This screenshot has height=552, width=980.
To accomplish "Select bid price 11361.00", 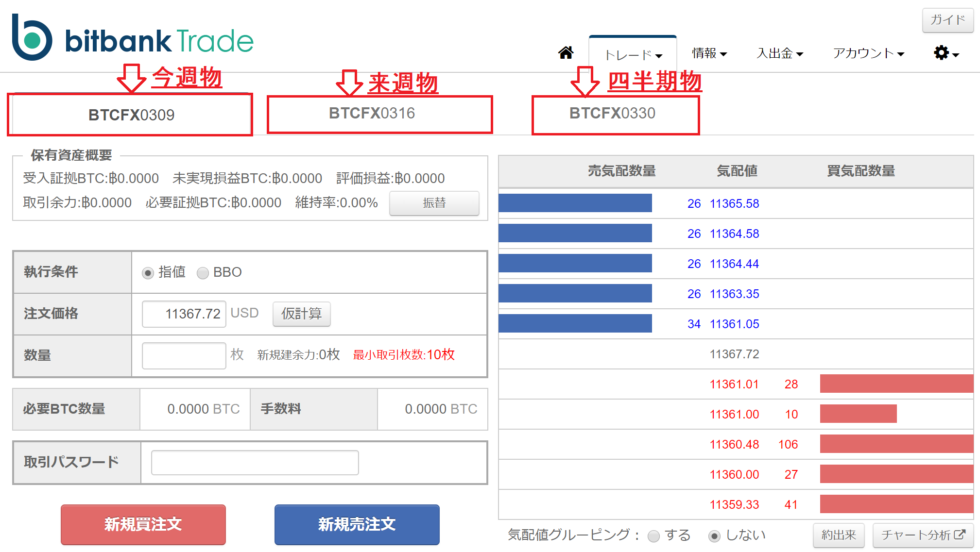I will click(734, 414).
